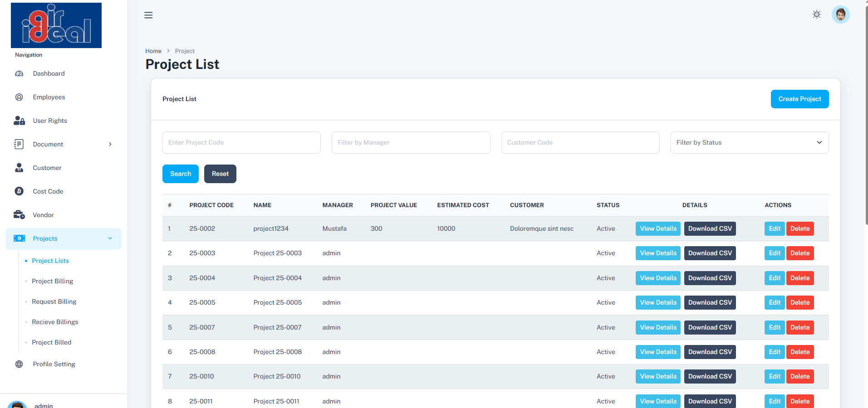Collapse the Projects submenu chevron
The width and height of the screenshot is (868, 408).
pyautogui.click(x=110, y=238)
